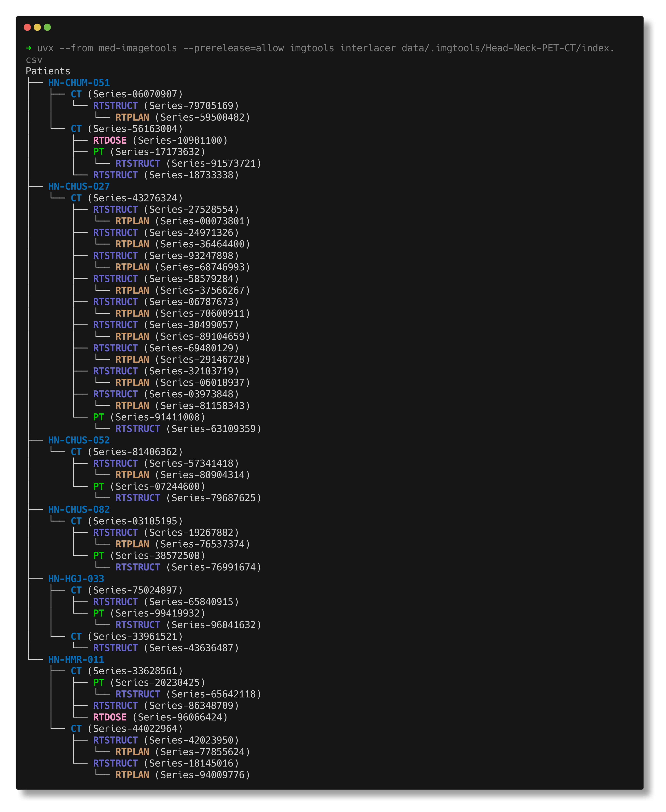Click CT row Series-81406362

[x=127, y=452]
